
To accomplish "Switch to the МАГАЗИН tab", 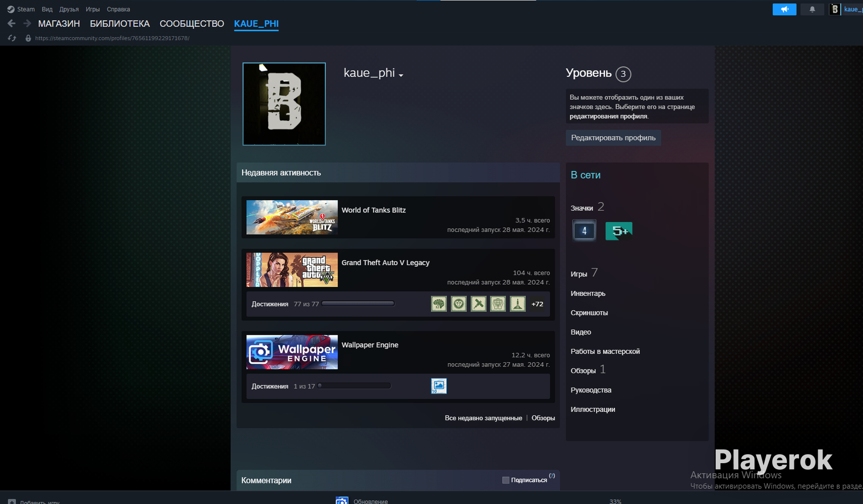I will (x=59, y=24).
